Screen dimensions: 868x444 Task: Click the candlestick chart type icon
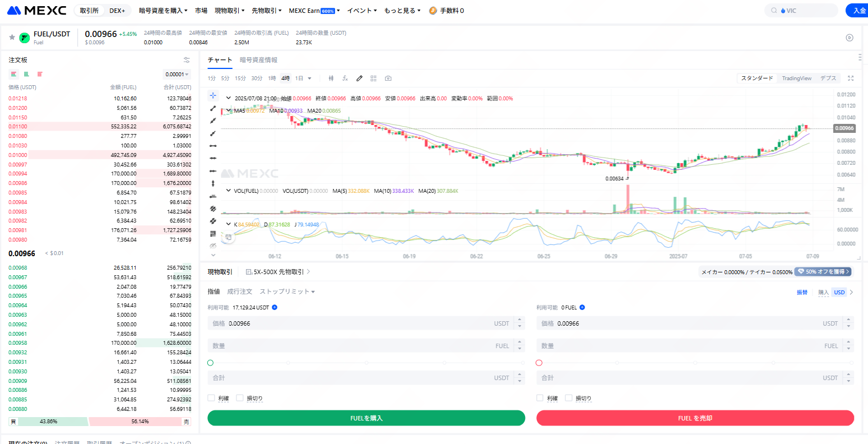pos(331,78)
